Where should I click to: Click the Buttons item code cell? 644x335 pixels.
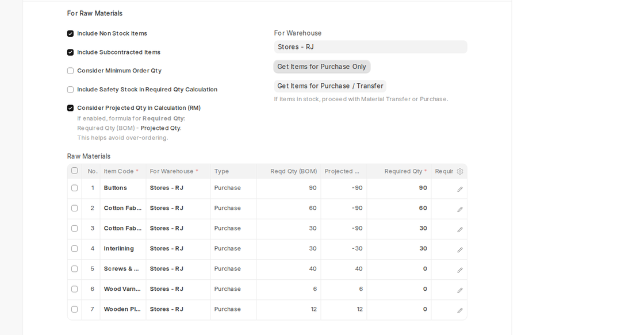tap(123, 188)
